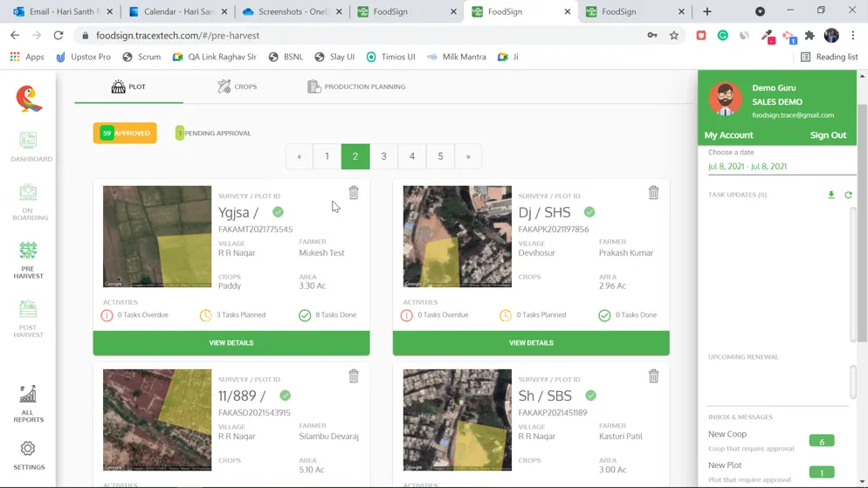Screen dimensions: 868x488
Task: Click the Demo Guru profile avatar
Action: [725, 99]
